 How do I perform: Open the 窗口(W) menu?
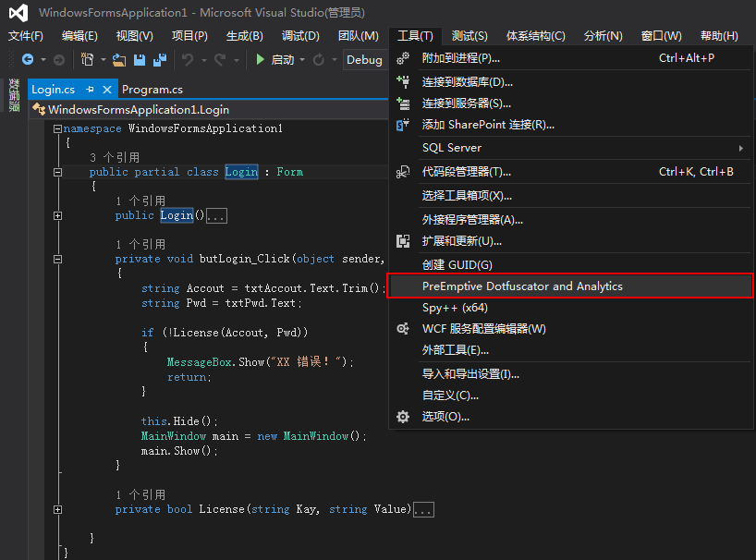click(662, 36)
